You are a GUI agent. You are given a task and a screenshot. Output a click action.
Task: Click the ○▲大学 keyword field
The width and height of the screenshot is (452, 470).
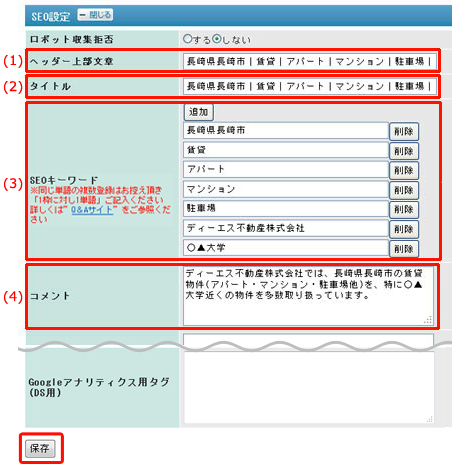(286, 248)
